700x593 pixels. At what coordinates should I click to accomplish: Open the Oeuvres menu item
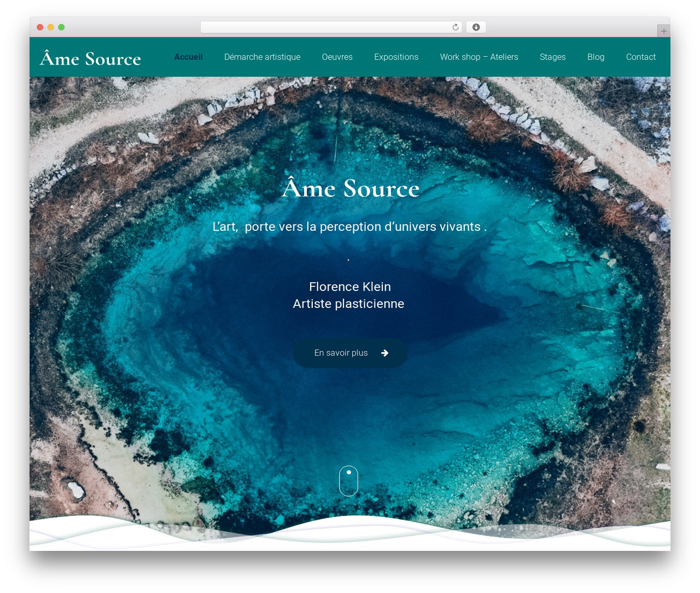pyautogui.click(x=337, y=57)
